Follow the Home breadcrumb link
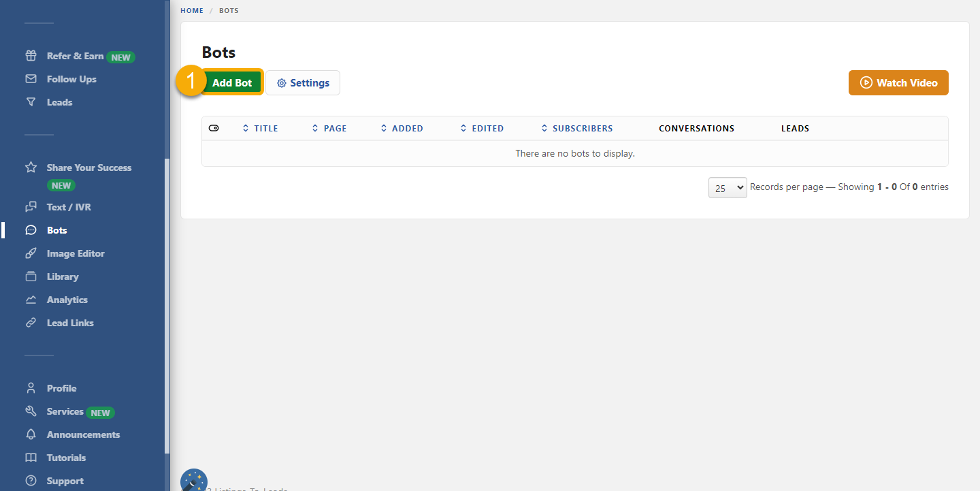Screen dimensions: 980x491 point(192,11)
